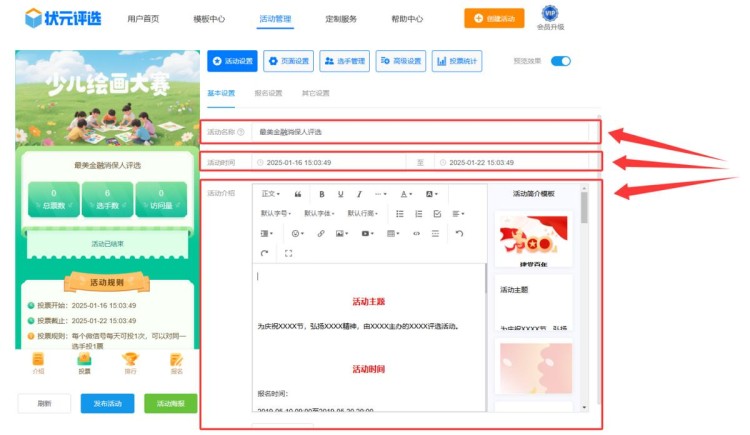This screenshot has height=435, width=750.
Task: Click the orange 创建活动 button
Action: [x=494, y=18]
